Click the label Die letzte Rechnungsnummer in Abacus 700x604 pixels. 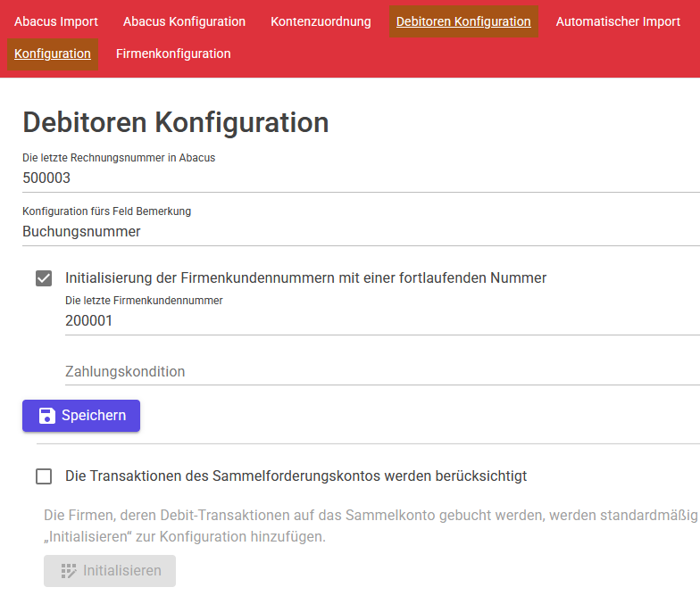119,158
